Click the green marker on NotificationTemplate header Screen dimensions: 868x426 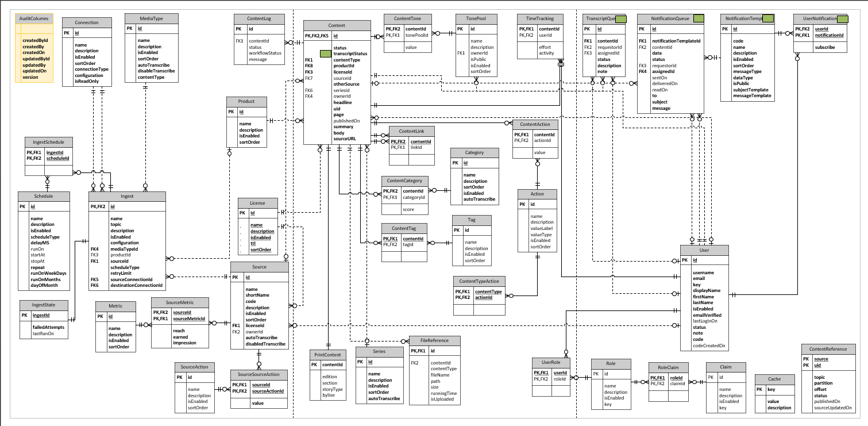point(767,19)
